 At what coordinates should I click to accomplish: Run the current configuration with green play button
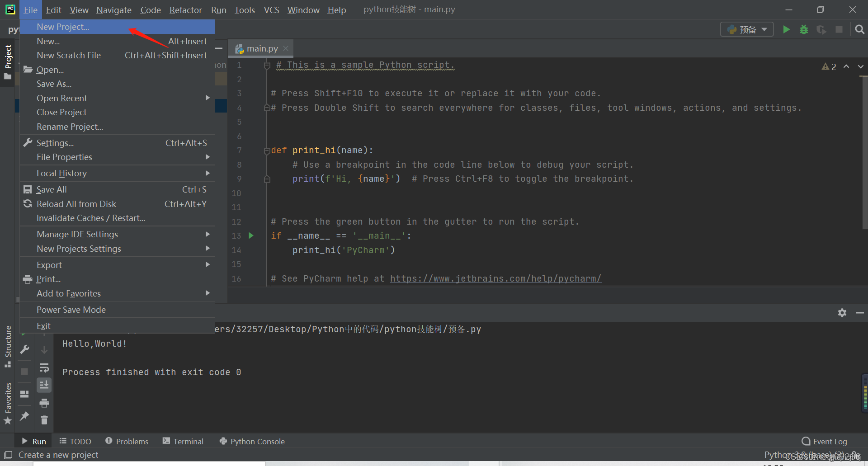coord(787,29)
